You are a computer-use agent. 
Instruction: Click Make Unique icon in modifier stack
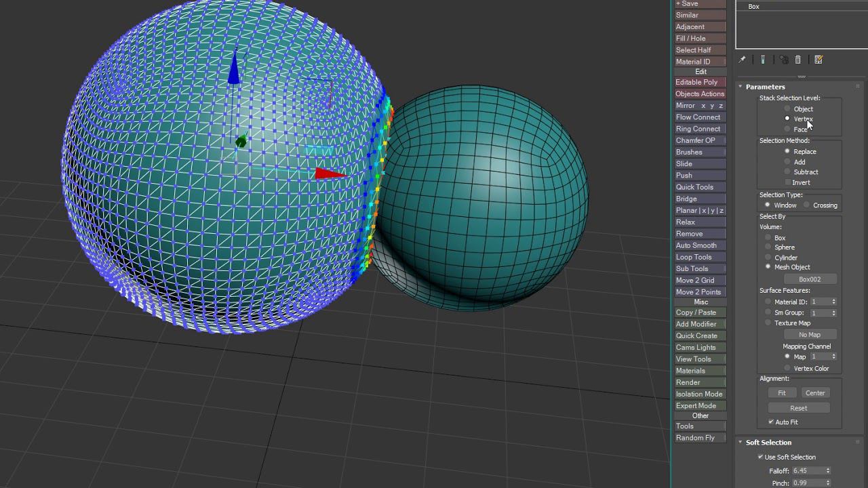[x=784, y=60]
